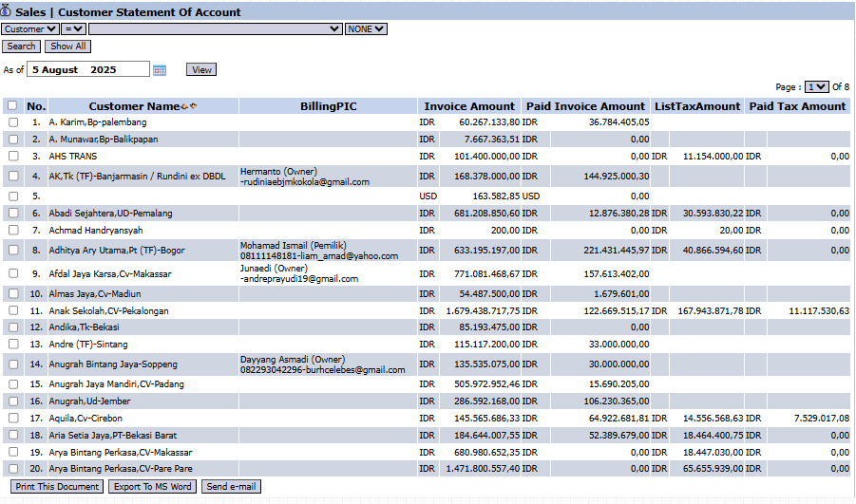Click the Send e-mail button

tap(230, 487)
